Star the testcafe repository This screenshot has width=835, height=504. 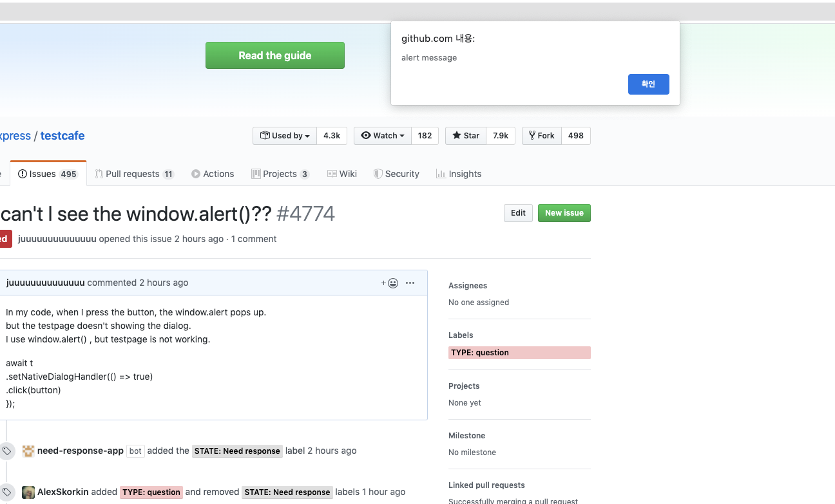coord(465,135)
